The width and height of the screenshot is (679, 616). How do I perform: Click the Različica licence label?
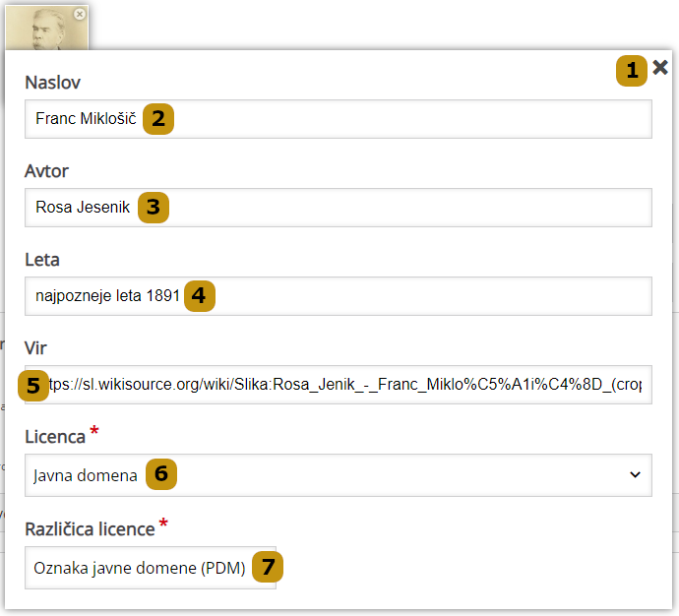pyautogui.click(x=90, y=528)
